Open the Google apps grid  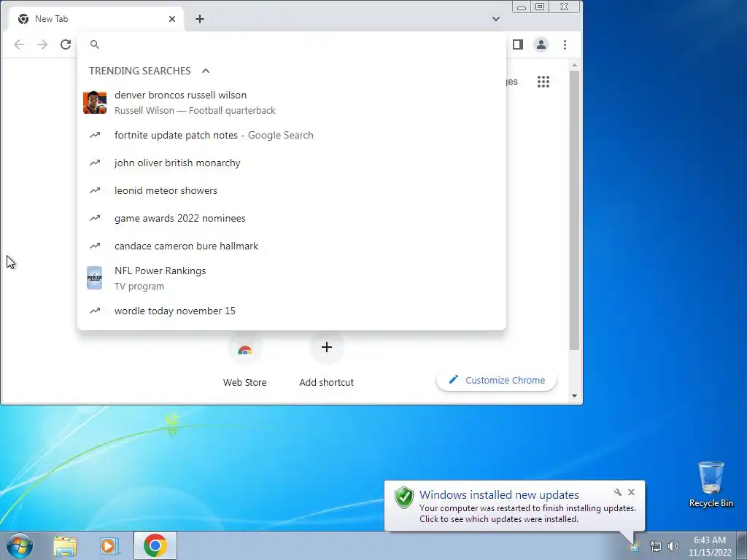[543, 82]
